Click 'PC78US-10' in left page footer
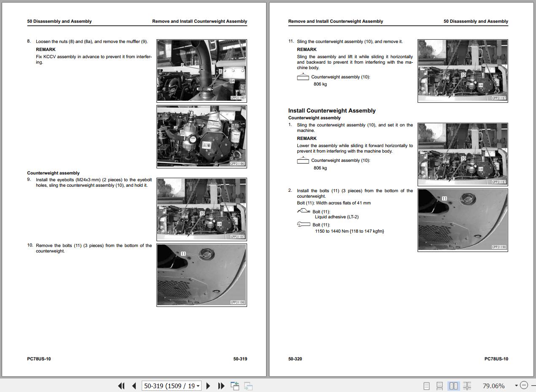Image resolution: width=536 pixels, height=392 pixels. pos(39,359)
